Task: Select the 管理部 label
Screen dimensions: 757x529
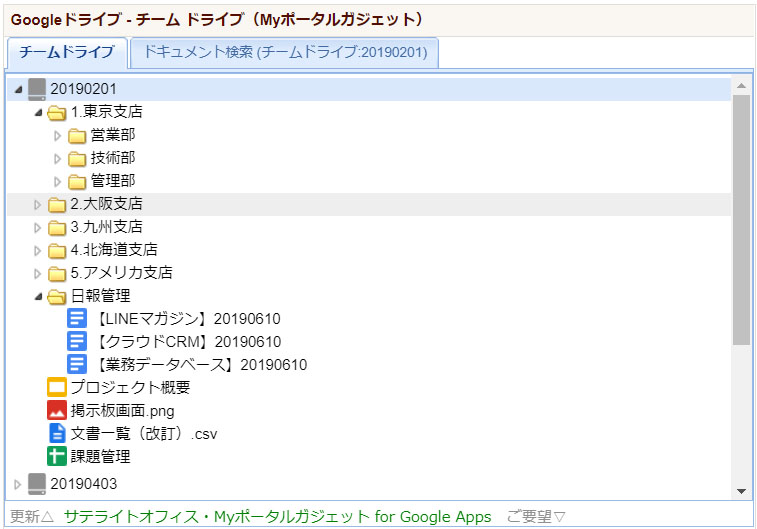Action: [x=113, y=181]
